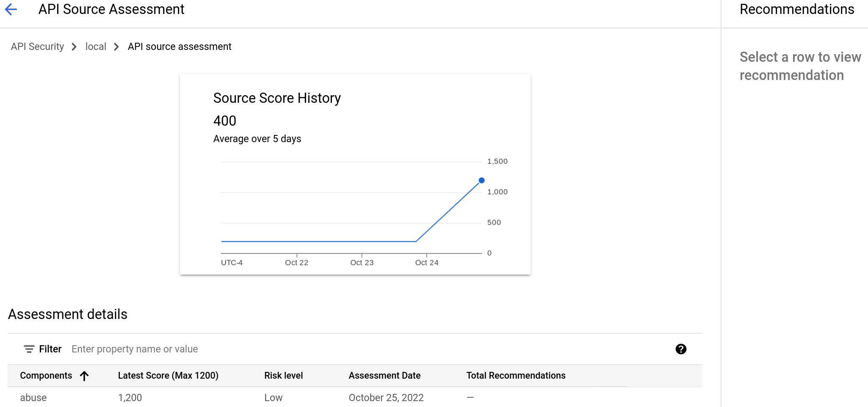Viewport: 868px width, 407px height.
Task: Click the filter property input field
Action: coord(169,349)
